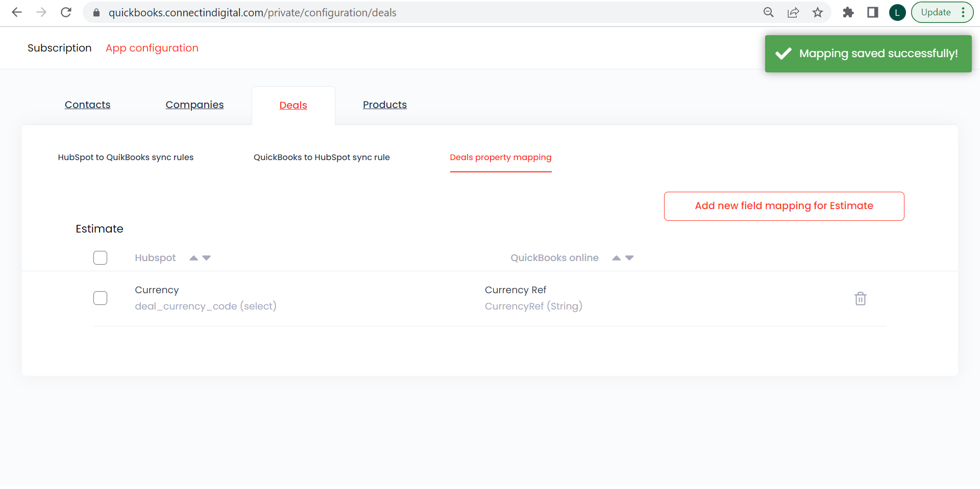Share this page via share icon
This screenshot has height=489, width=980.
pyautogui.click(x=793, y=12)
